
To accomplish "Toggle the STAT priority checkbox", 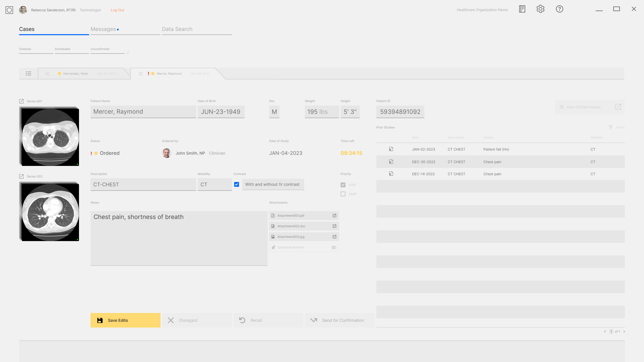I will coord(343,185).
